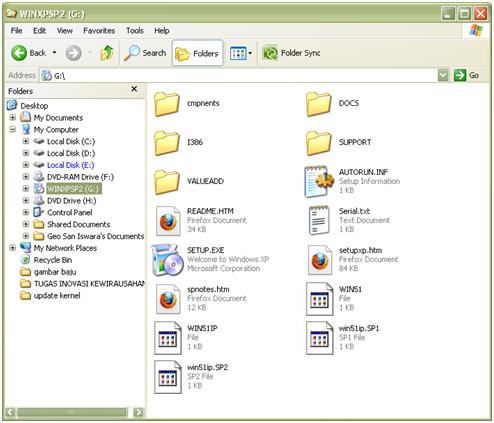Open the Back history dropdown arrow

54,53
